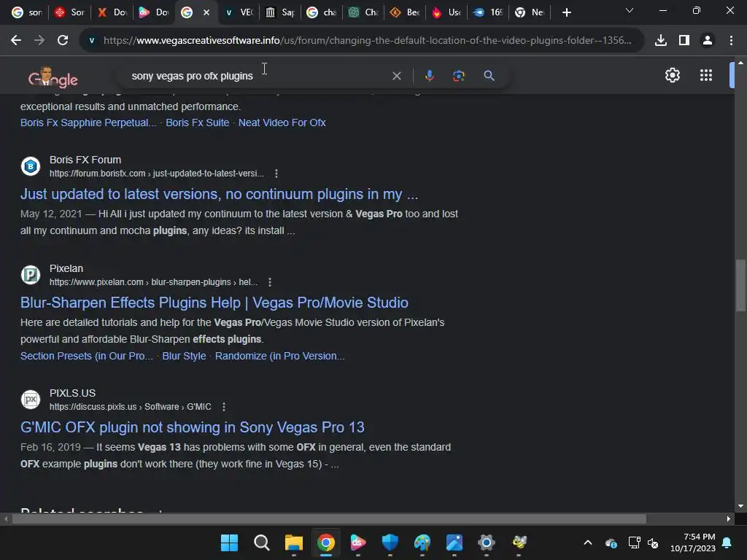Click the Google logo
The width and height of the screenshot is (747, 560).
pos(53,77)
